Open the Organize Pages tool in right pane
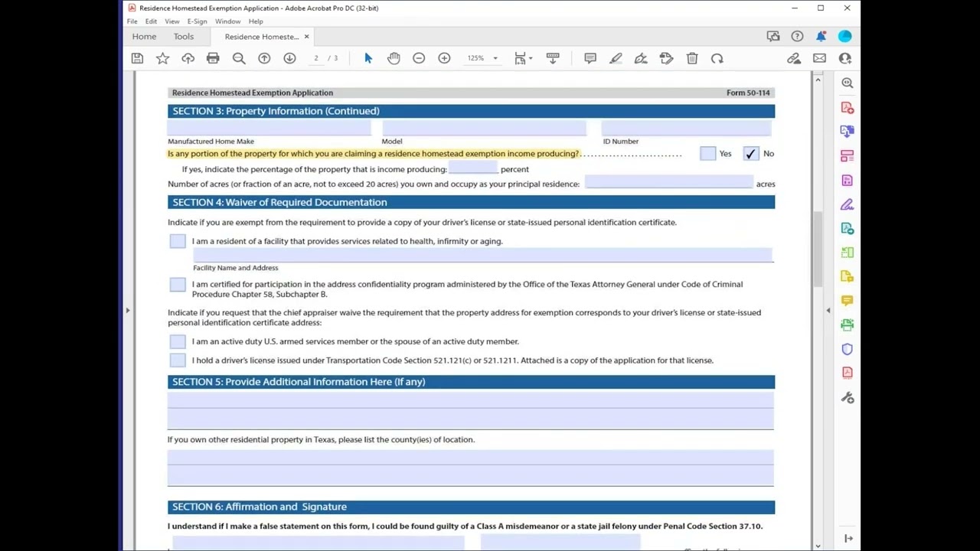 click(847, 156)
